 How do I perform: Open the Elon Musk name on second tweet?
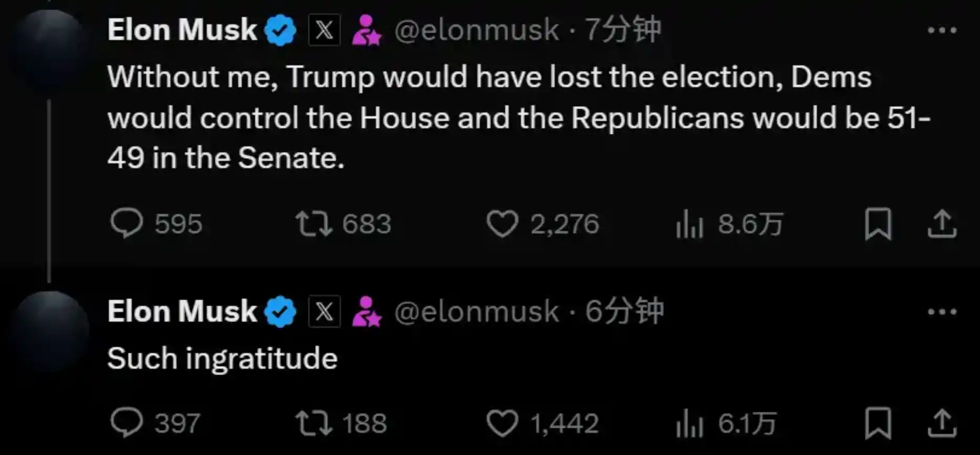[x=182, y=311]
